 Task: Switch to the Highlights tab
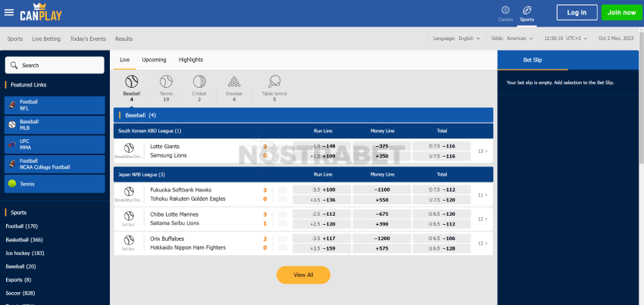click(x=191, y=60)
